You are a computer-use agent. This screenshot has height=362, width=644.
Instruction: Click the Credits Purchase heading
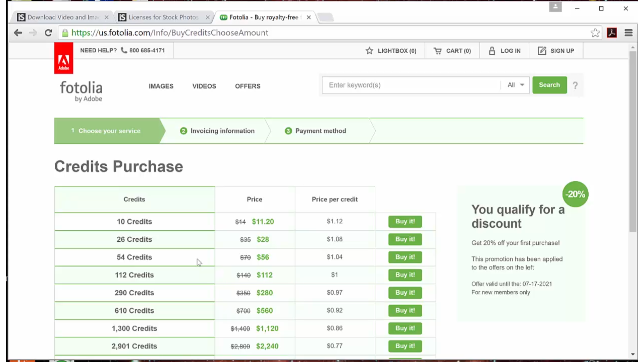click(119, 167)
